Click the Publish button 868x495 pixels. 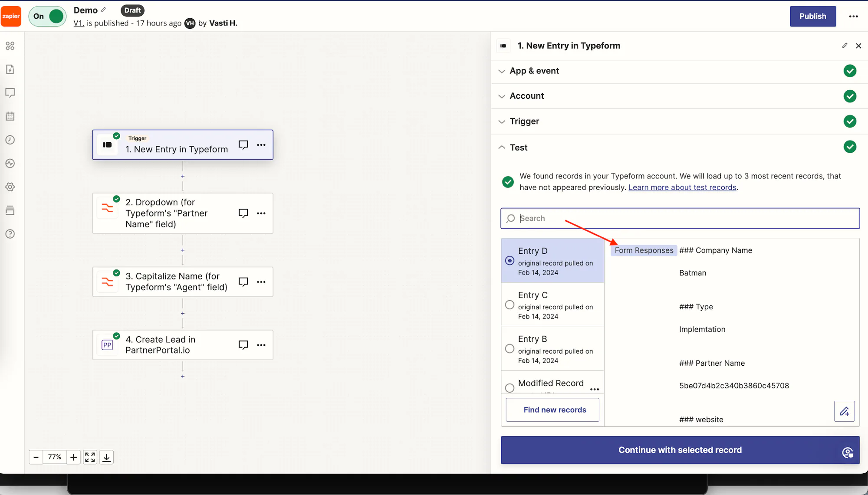[x=812, y=16]
